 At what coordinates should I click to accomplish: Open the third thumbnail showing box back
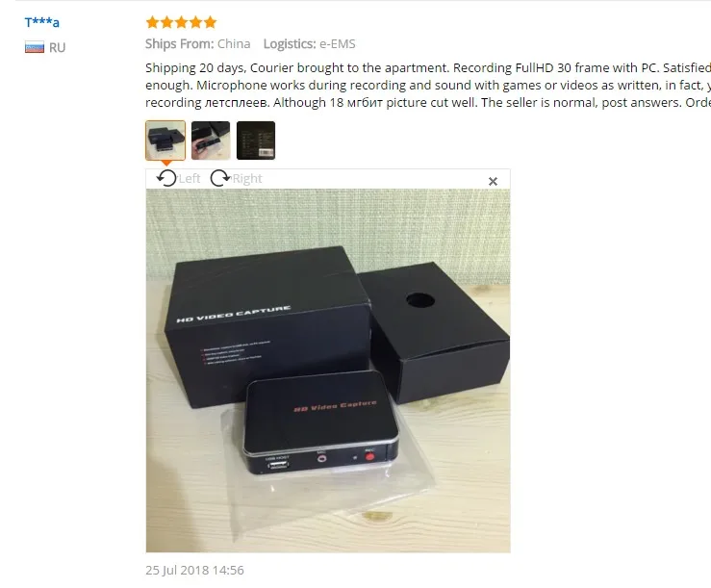coord(256,141)
